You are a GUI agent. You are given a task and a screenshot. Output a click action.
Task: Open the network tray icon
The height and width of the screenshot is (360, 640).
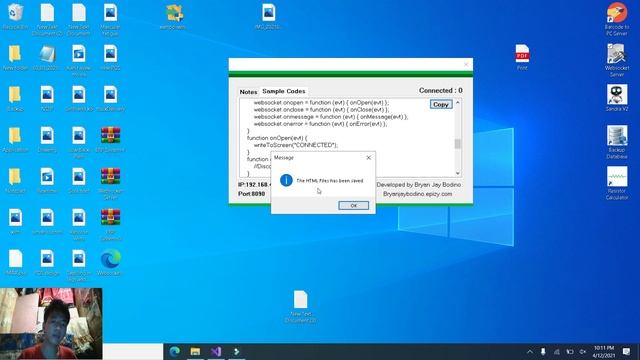pyautogui.click(x=557, y=351)
